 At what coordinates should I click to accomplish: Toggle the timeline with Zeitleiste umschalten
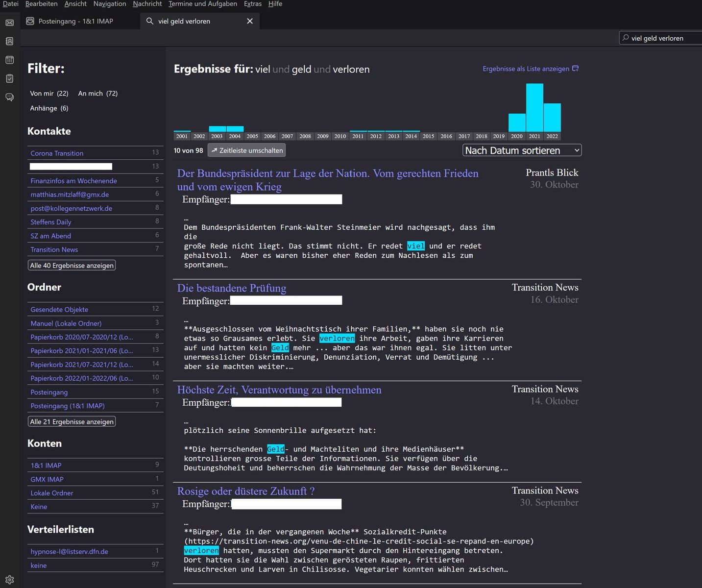click(246, 150)
